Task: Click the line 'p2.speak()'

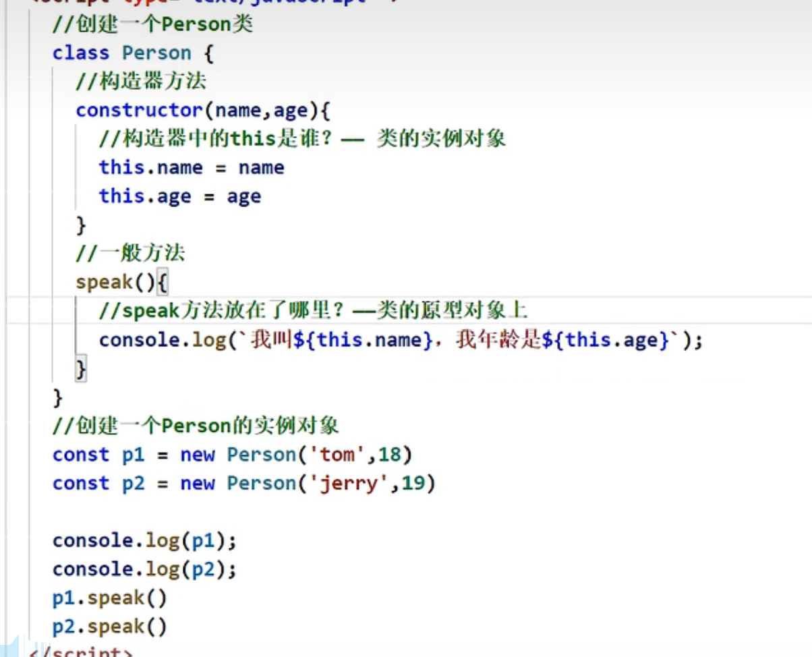Action: pos(110,627)
